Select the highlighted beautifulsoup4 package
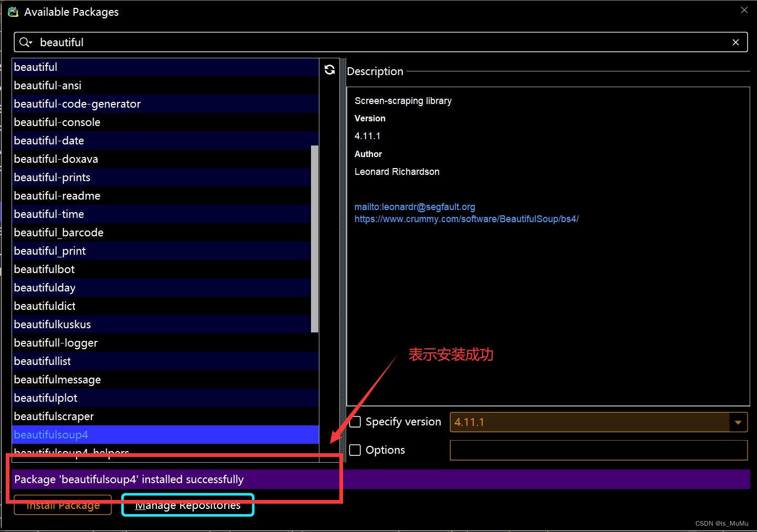Screen dimensions: 757x532 click(x=165, y=435)
